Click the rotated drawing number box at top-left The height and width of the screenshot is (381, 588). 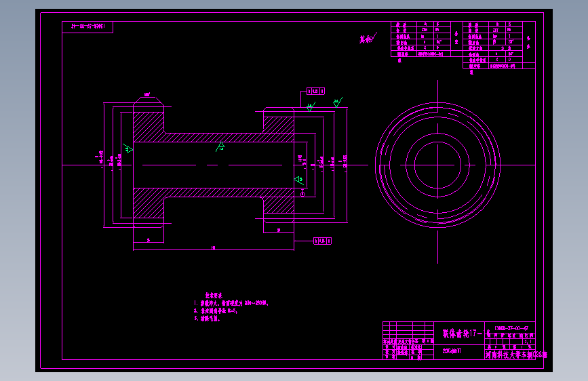[87, 27]
